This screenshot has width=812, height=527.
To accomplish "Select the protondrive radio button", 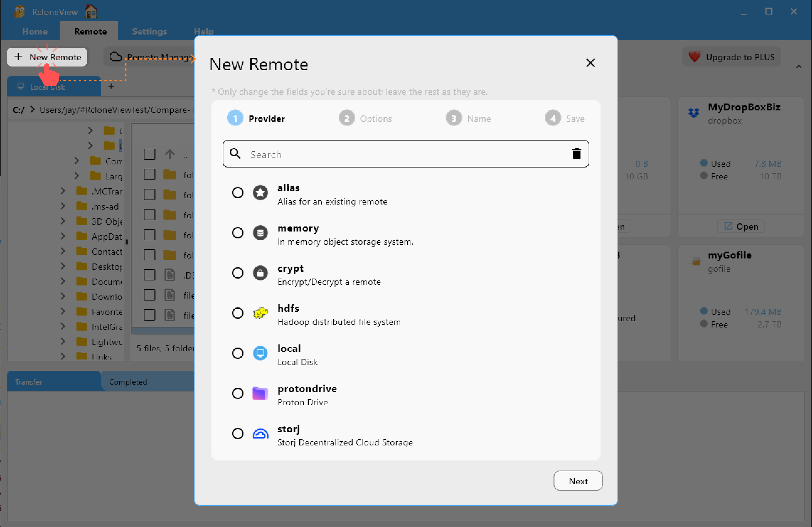I will pyautogui.click(x=238, y=393).
